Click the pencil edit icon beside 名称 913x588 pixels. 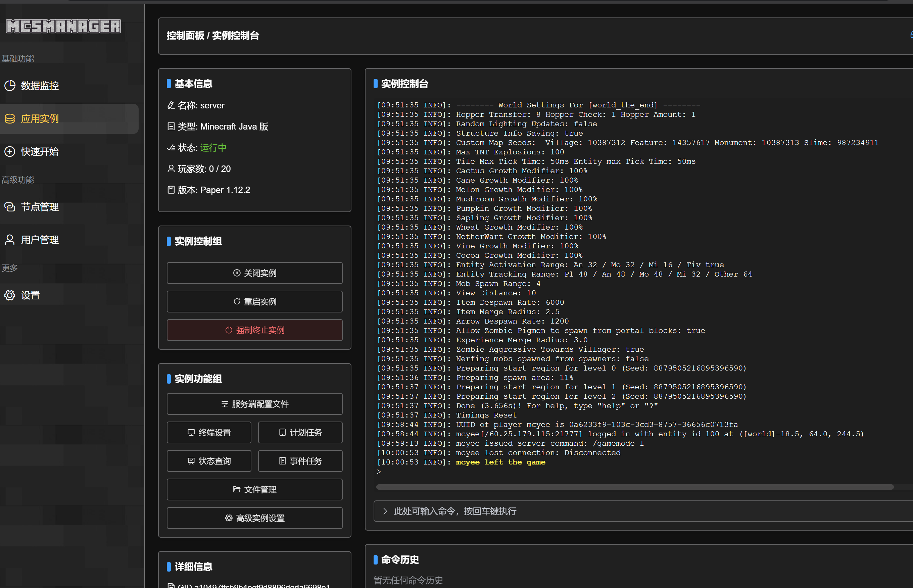coord(171,105)
